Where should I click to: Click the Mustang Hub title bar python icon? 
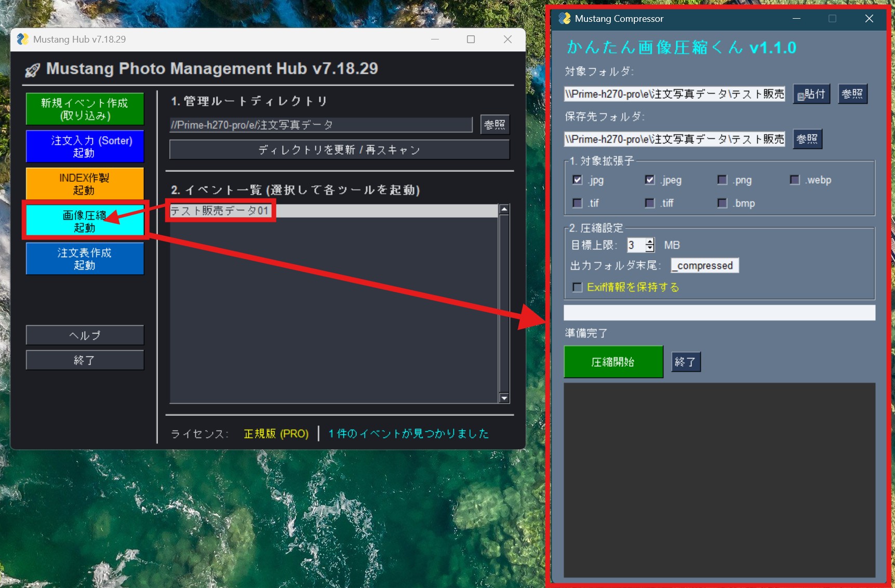click(22, 39)
